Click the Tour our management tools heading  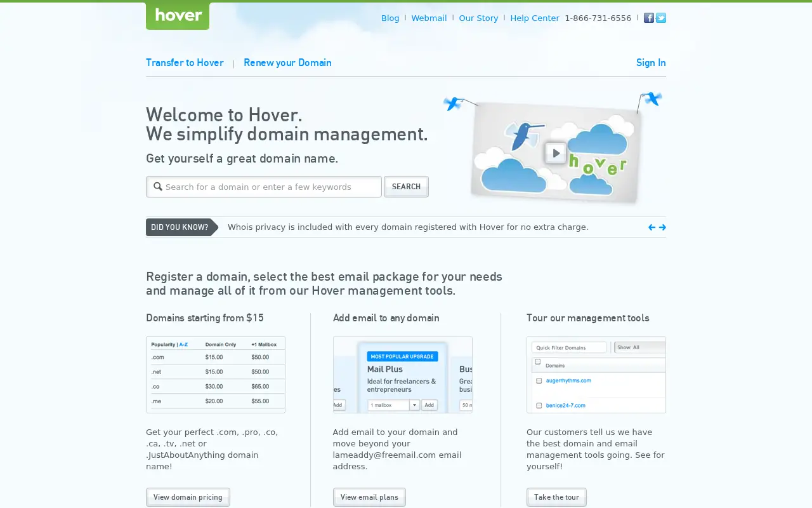click(x=588, y=318)
